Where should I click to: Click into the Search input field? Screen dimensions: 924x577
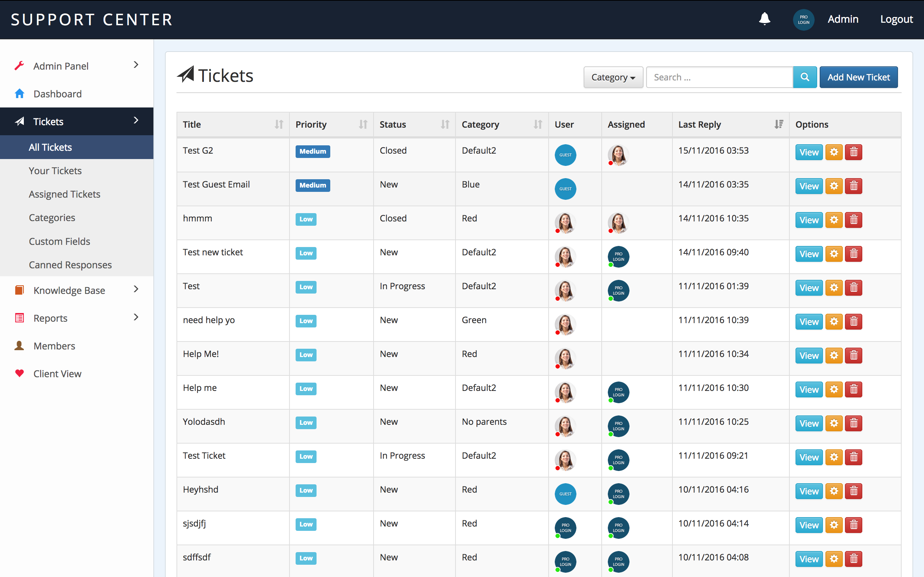[719, 77]
